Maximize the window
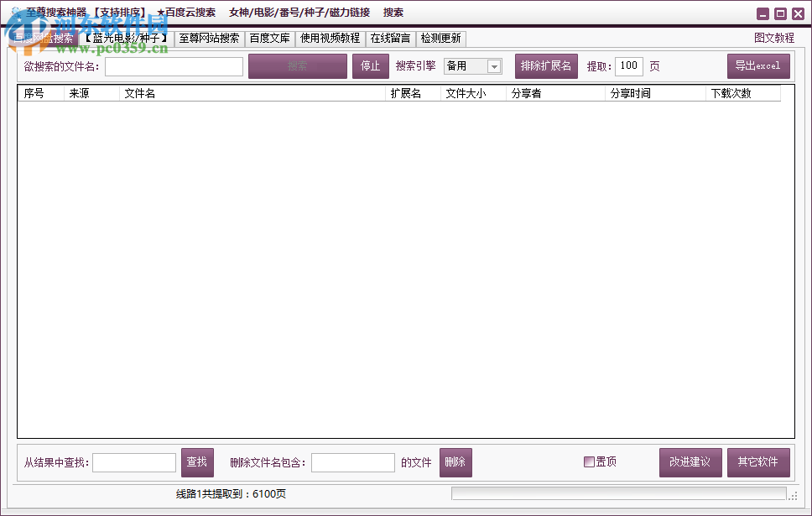812x516 pixels. (780, 14)
